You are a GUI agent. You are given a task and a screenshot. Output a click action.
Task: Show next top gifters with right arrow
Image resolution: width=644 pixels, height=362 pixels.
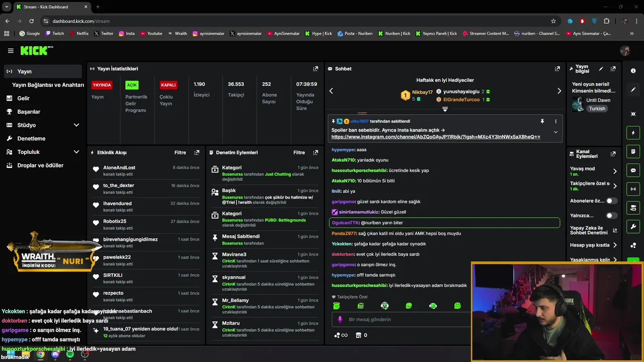(x=559, y=91)
